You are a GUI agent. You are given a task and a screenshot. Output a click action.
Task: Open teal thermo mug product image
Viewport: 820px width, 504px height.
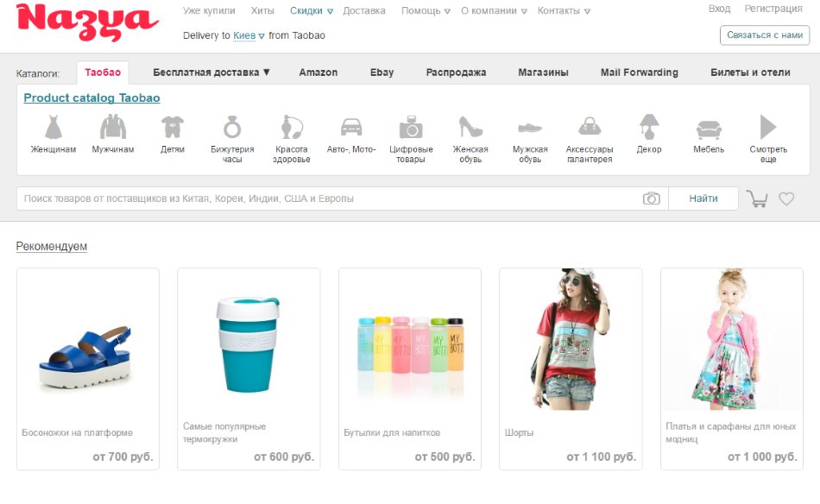(x=249, y=345)
